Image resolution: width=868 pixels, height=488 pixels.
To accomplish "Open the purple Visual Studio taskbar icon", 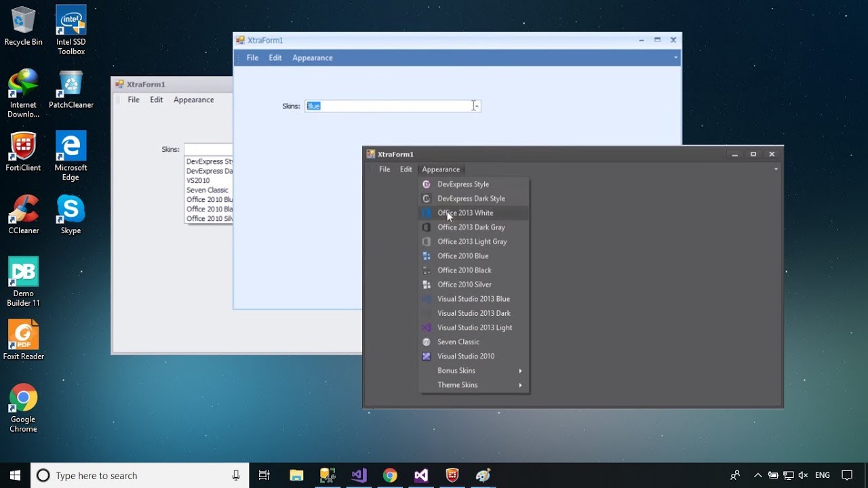I will pos(359,475).
